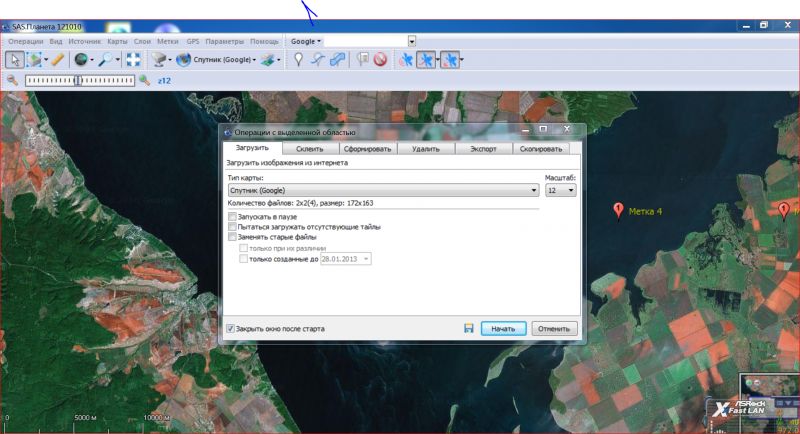800x434 pixels.
Task: Expand the selection tool dropdown arrow
Action: click(46, 60)
